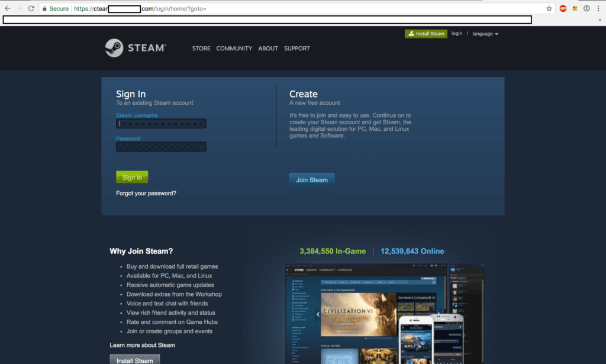This screenshot has height=364, width=606.
Task: Click into the Password input field
Action: [x=161, y=147]
